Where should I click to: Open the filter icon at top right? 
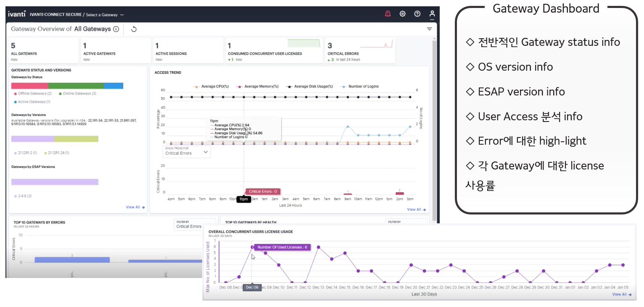pyautogui.click(x=429, y=29)
